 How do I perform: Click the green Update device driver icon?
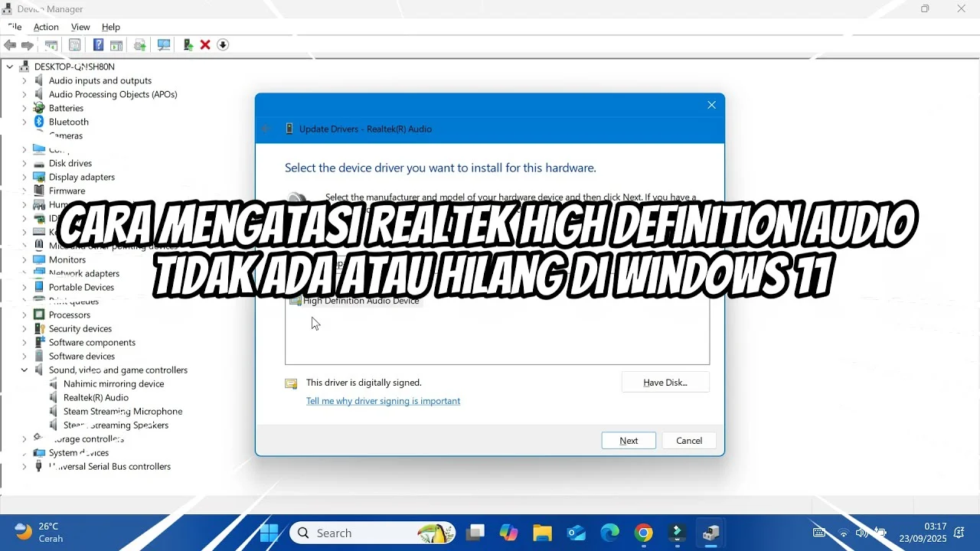[x=188, y=45]
